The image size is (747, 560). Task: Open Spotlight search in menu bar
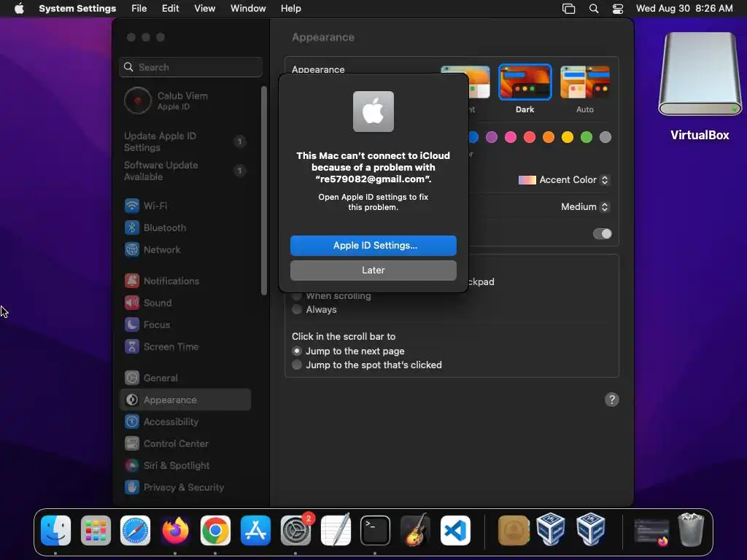pos(594,9)
